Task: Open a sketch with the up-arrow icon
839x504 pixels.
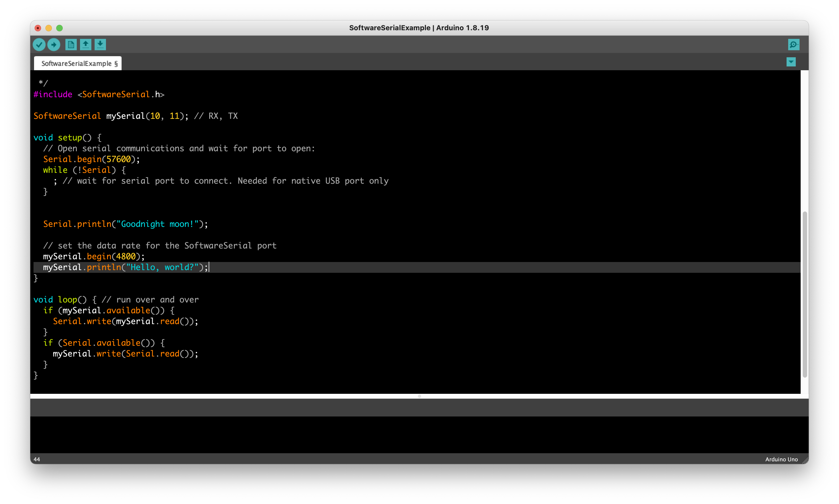Action: [86, 45]
